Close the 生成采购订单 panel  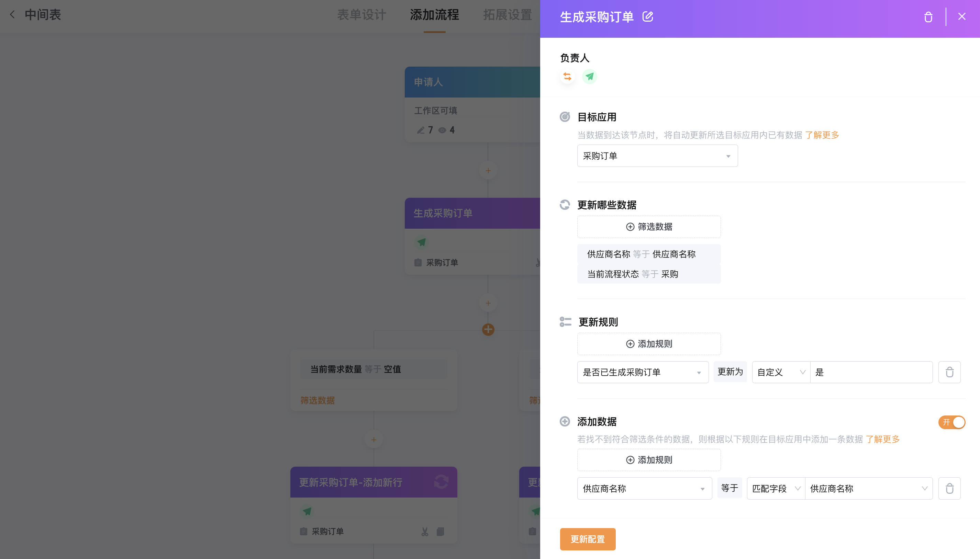tap(961, 16)
